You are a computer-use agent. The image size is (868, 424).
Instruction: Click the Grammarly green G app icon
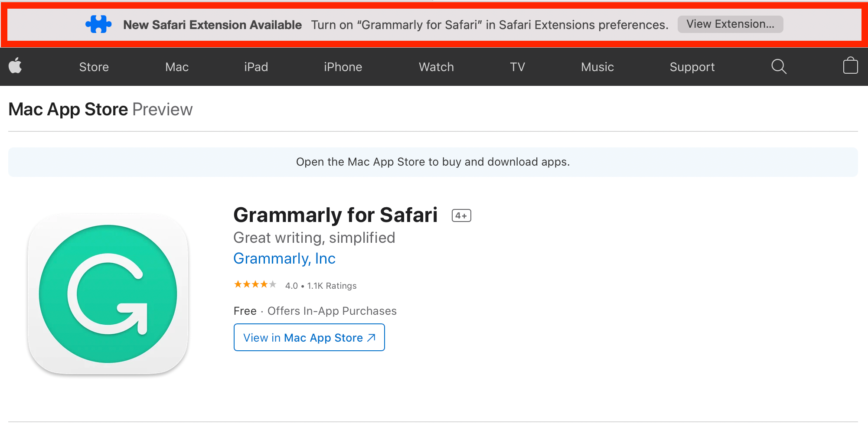108,294
